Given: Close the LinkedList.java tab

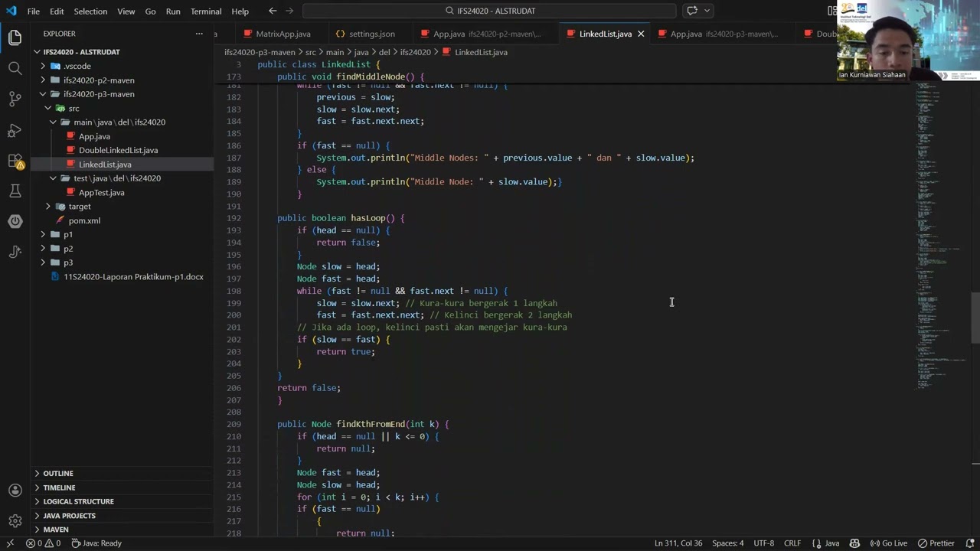Looking at the screenshot, I should (x=641, y=34).
